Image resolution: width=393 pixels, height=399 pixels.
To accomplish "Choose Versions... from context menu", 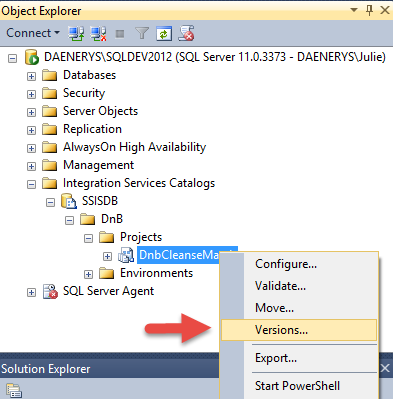I will tap(299, 330).
